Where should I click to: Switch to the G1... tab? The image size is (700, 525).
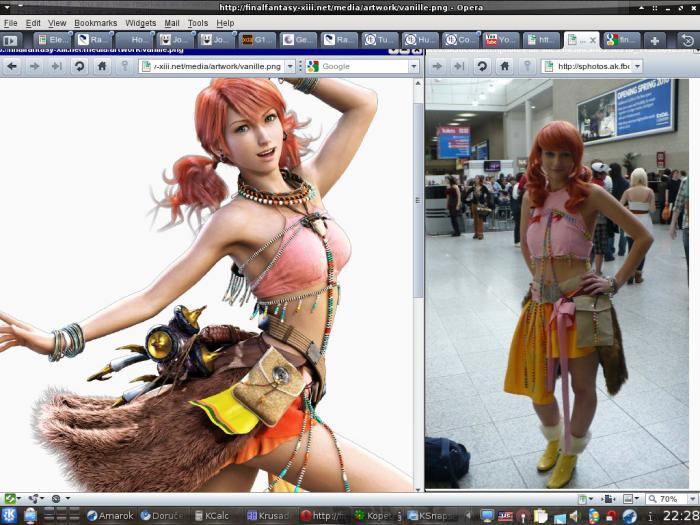click(x=257, y=40)
